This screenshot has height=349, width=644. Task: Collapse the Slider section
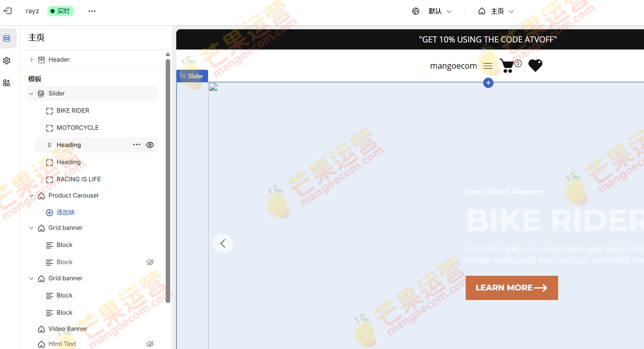31,93
